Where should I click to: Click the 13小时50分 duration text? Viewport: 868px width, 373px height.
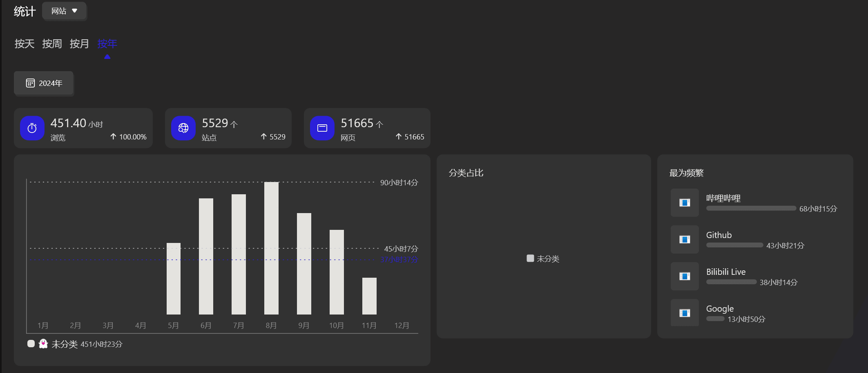(x=746, y=319)
